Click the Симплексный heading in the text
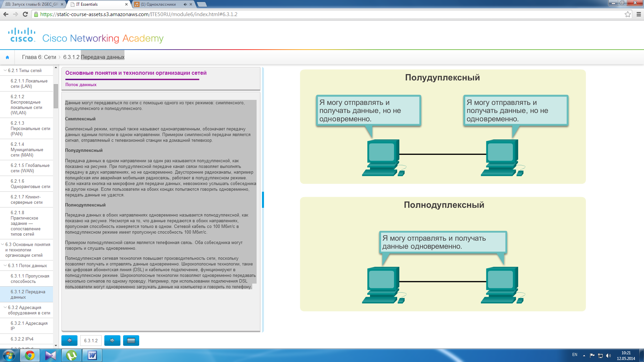 80,119
